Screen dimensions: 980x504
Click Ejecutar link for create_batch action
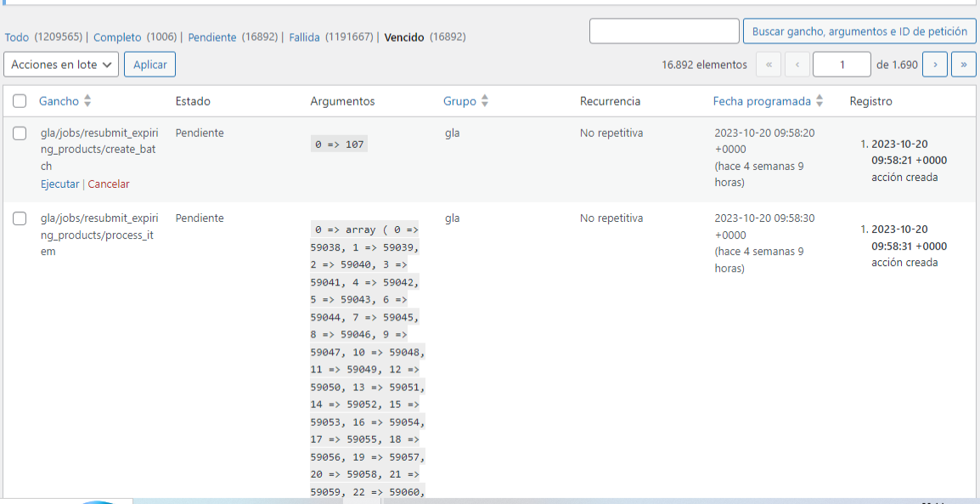coord(60,184)
